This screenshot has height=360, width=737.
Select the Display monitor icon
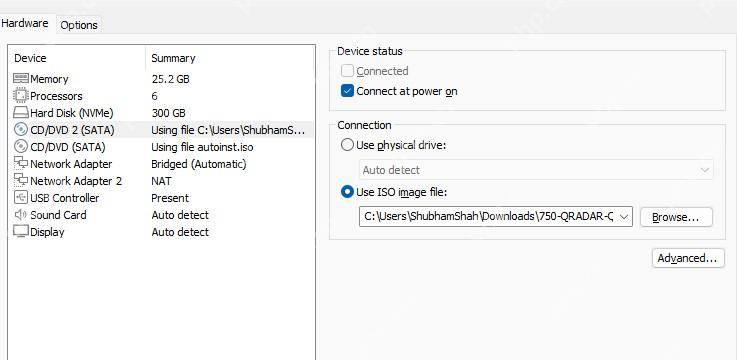pos(21,232)
